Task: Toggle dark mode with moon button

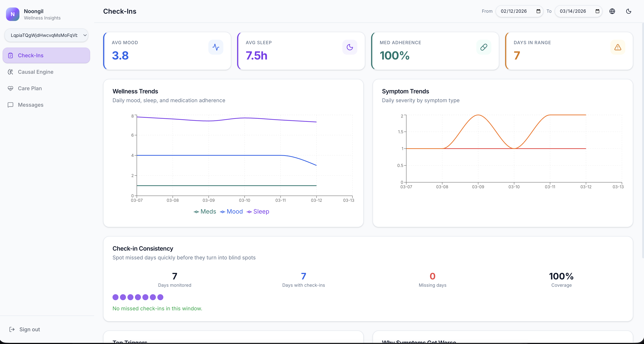Action: coord(628,11)
